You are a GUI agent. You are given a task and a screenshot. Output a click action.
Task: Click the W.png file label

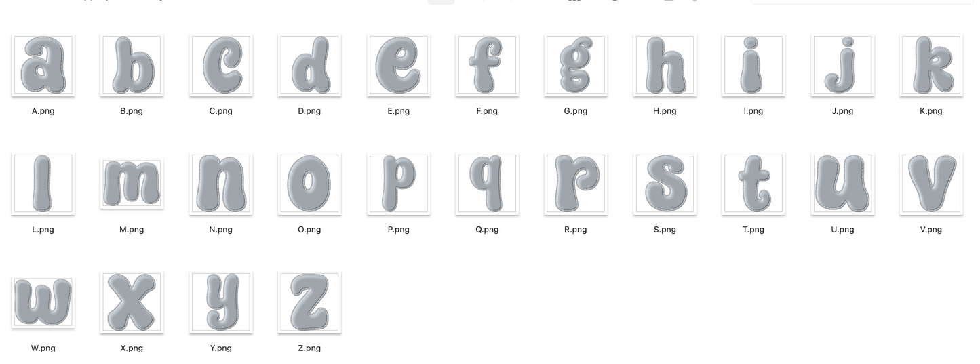point(43,348)
